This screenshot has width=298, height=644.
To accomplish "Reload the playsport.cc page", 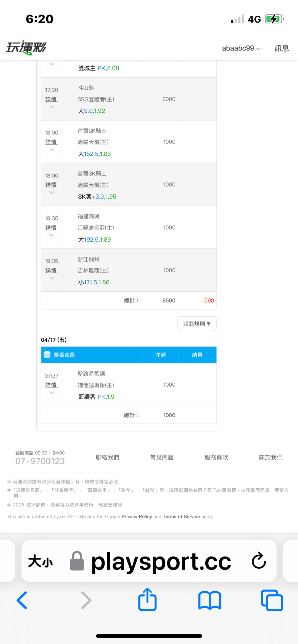I will click(259, 561).
